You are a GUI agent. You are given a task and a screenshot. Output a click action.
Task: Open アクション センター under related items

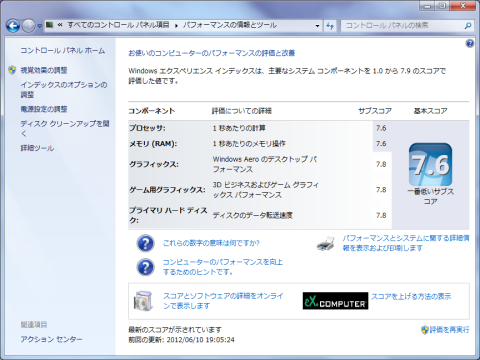[51, 339]
